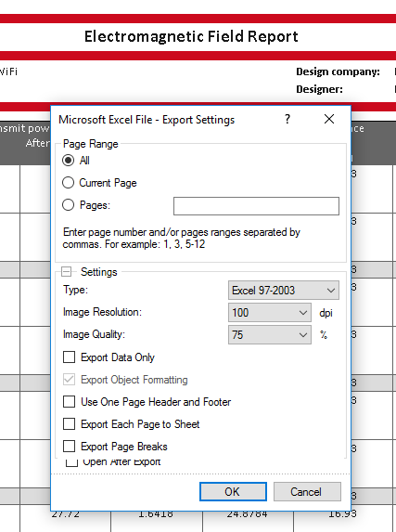Click the 1.6418 cell in report table
Screen dimensions: 396x532
click(x=156, y=514)
